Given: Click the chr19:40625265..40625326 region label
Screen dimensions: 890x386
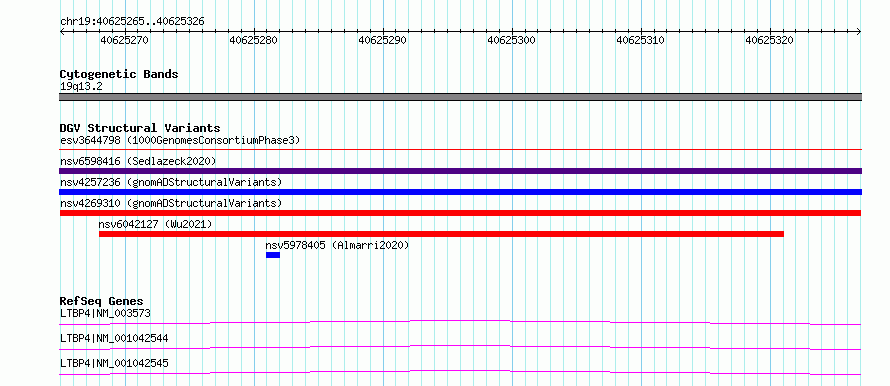Looking at the screenshot, I should [x=132, y=22].
